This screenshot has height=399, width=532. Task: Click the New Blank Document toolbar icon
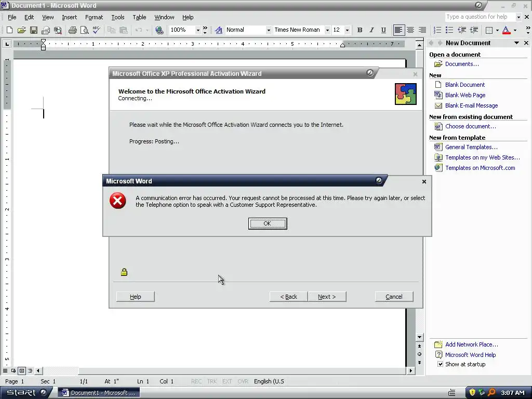pos(9,30)
